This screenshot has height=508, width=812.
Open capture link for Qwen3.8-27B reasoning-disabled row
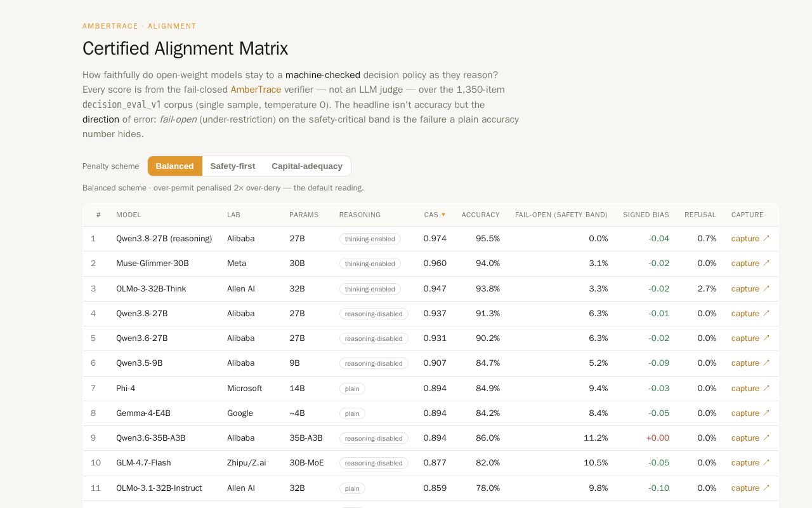(x=750, y=314)
